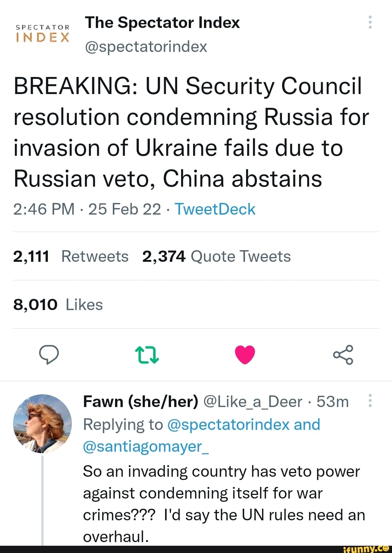Viewport: 392px width, 553px height.
Task: Undo the green retweet icon
Action: pyautogui.click(x=147, y=355)
